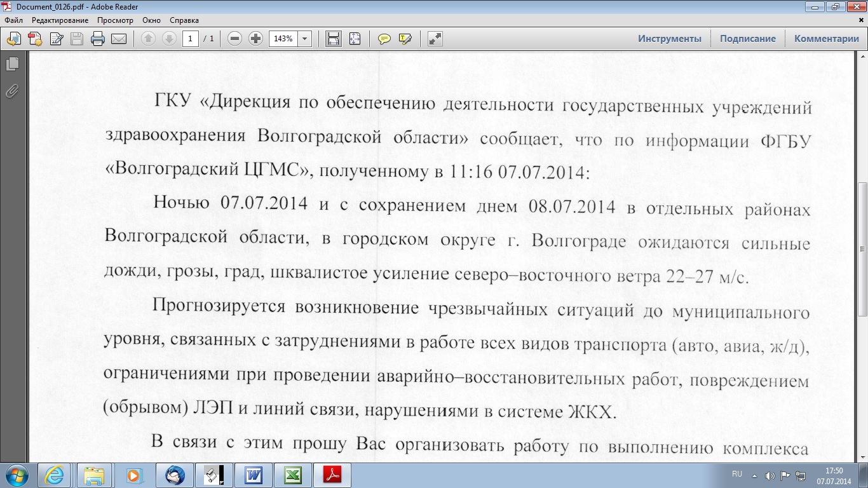
Task: Launch Internet Explorer from the taskbar
Action: (x=54, y=475)
